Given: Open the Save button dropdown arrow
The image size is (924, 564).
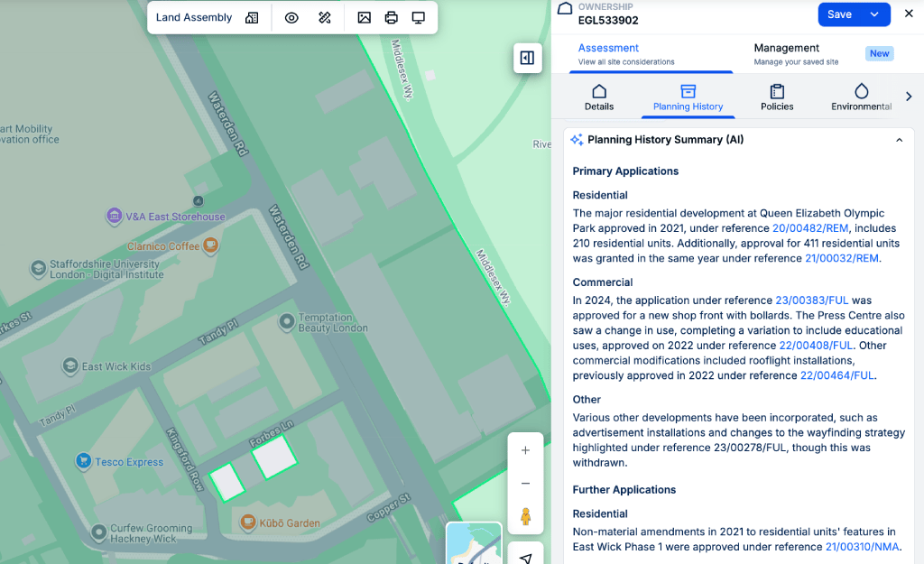Looking at the screenshot, I should point(874,14).
